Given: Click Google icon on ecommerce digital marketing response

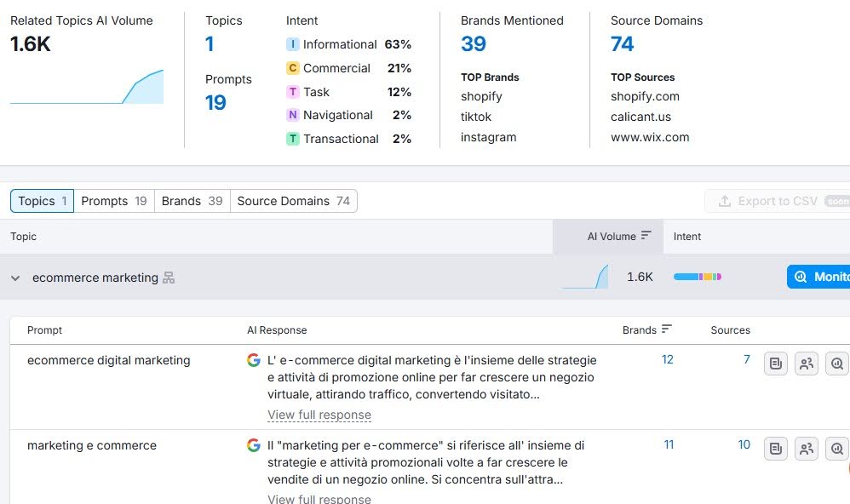Looking at the screenshot, I should tap(253, 360).
